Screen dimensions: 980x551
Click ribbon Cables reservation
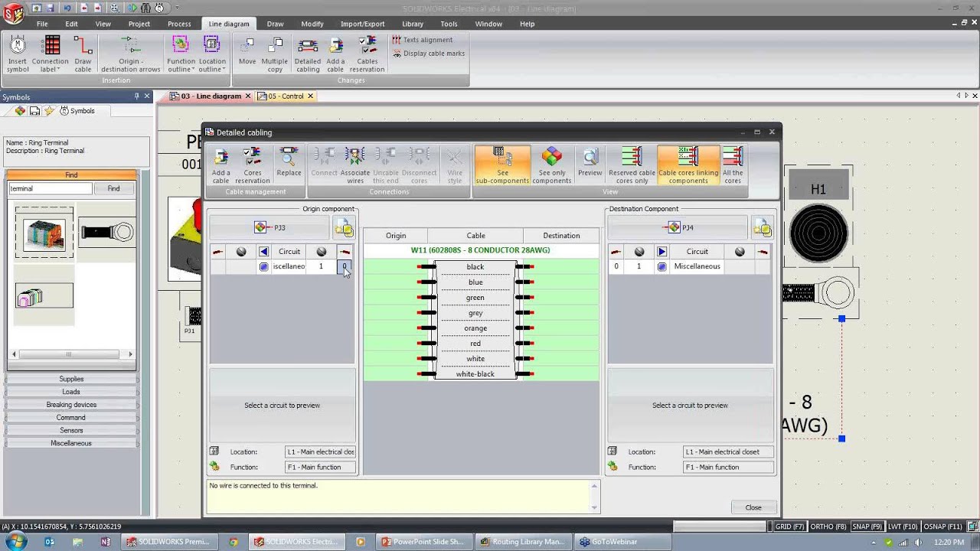[367, 54]
